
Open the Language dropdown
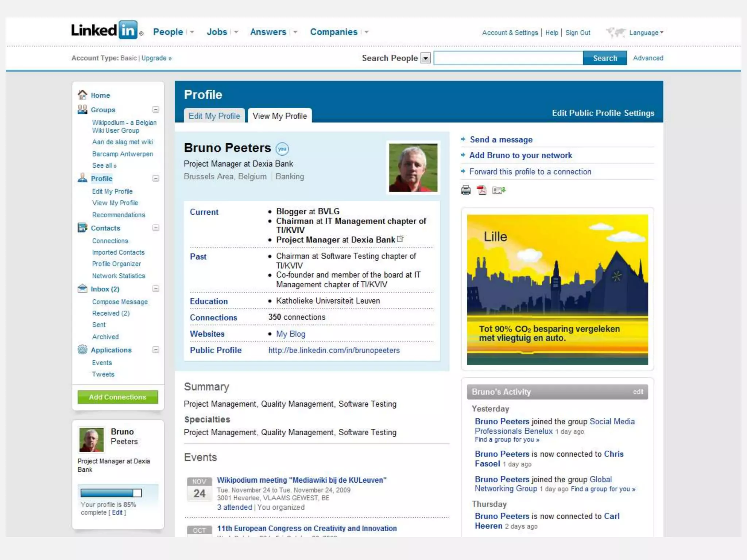(646, 33)
